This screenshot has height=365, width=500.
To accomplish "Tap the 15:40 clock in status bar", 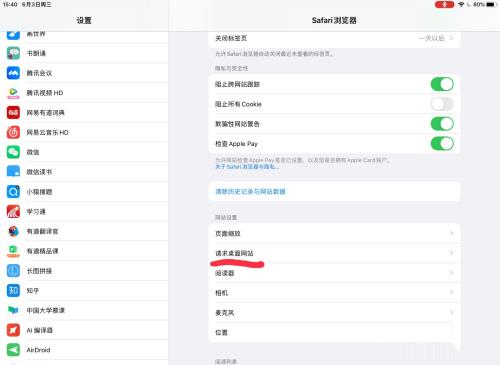I will (10, 4).
